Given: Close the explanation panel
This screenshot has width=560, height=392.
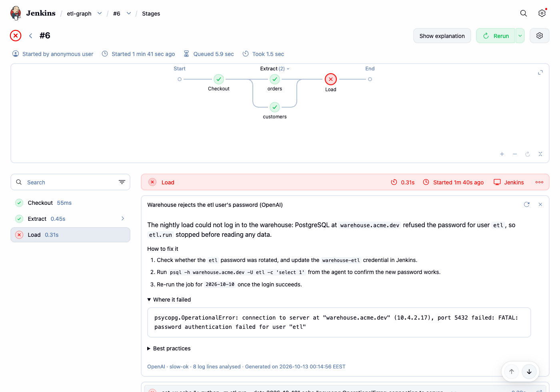Looking at the screenshot, I should point(540,204).
